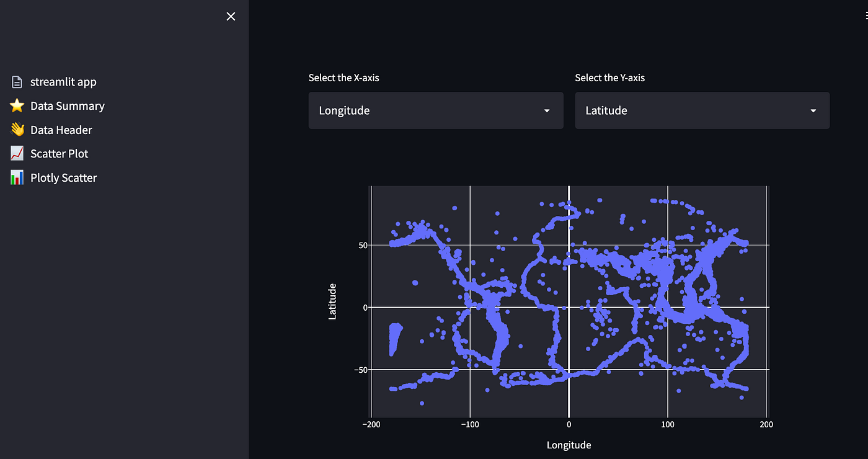This screenshot has height=459, width=868.
Task: Click the dropdown arrow on the Longitude selector
Action: pos(546,110)
